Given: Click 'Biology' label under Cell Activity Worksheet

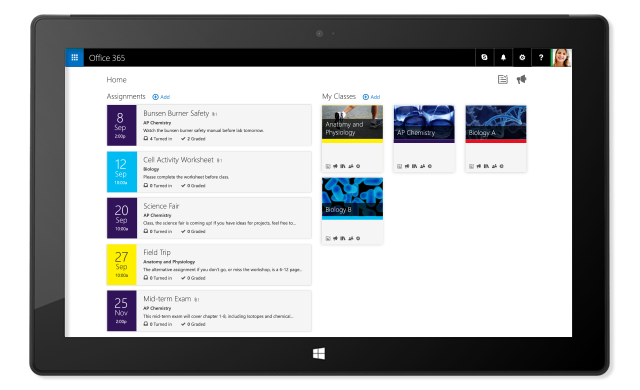Looking at the screenshot, I should pos(151,169).
